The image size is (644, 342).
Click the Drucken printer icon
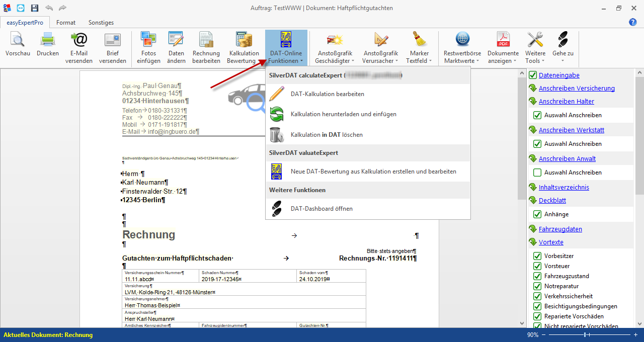point(48,39)
